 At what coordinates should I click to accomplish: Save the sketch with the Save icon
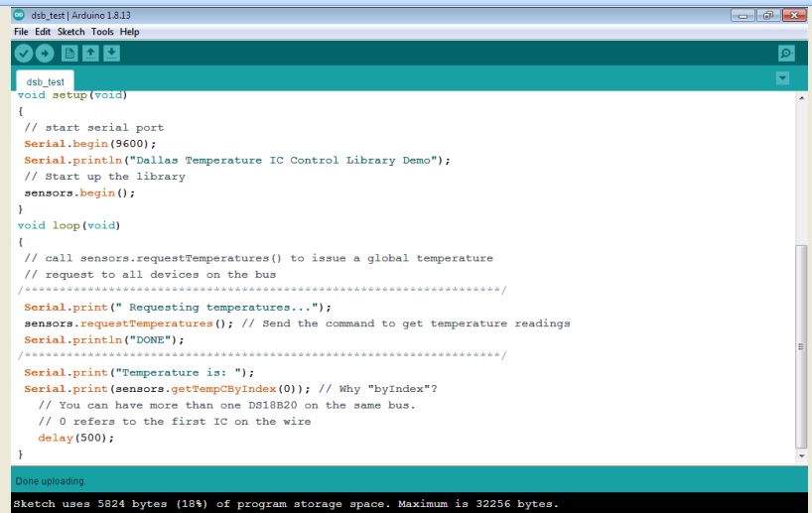tap(111, 54)
